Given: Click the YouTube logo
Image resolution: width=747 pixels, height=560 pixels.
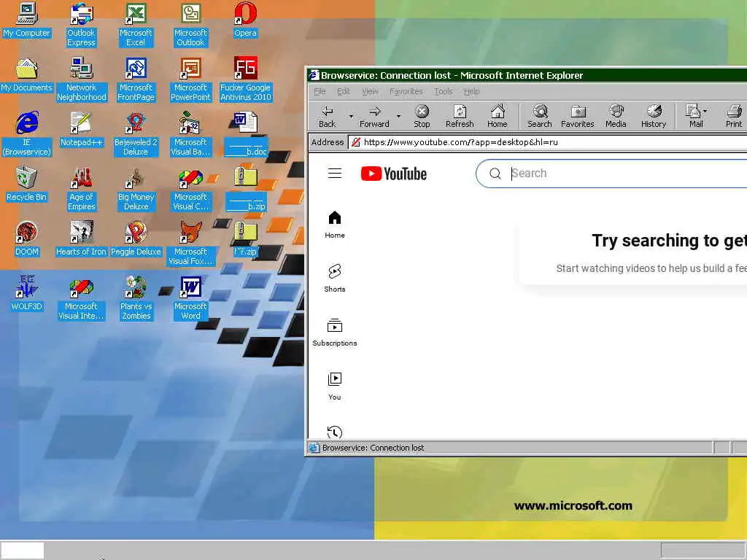Looking at the screenshot, I should point(393,174).
